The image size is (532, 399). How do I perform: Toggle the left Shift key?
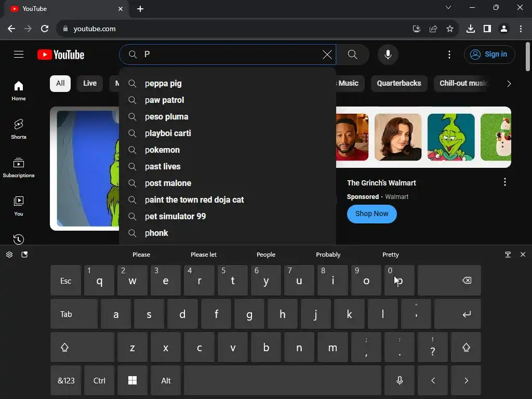82,347
